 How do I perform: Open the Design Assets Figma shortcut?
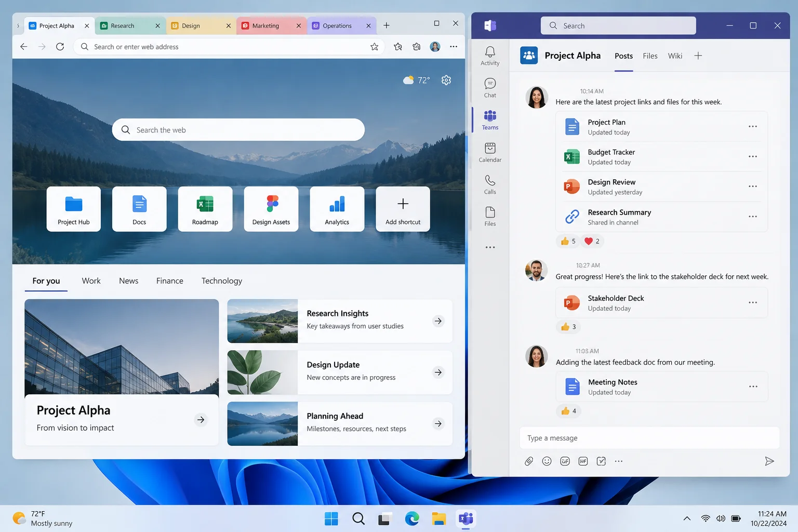click(x=271, y=209)
